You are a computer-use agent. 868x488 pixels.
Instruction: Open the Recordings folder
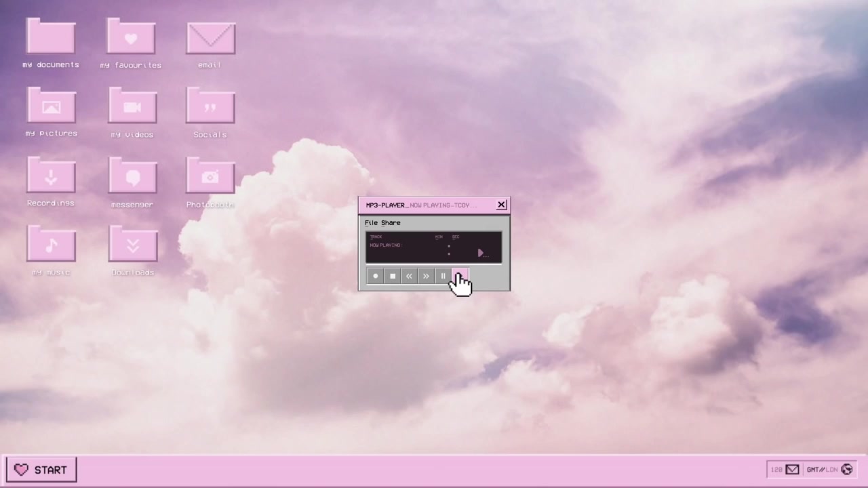tap(51, 176)
